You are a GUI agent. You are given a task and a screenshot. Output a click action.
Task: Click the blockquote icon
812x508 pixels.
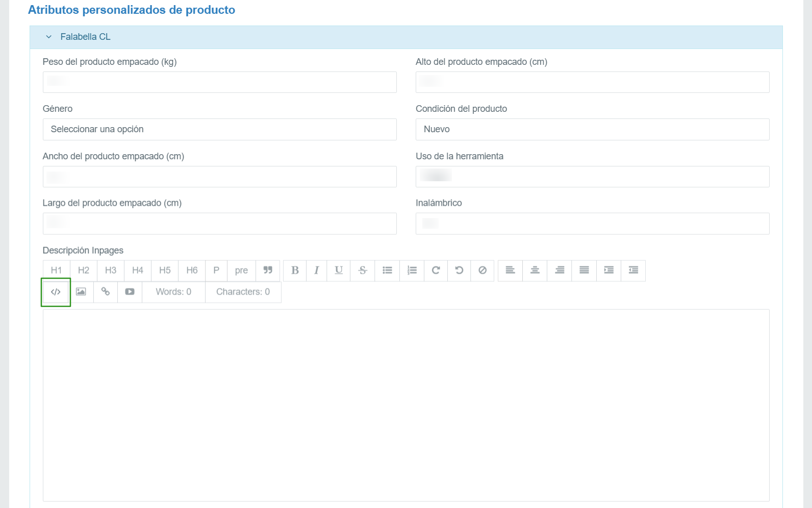click(268, 271)
